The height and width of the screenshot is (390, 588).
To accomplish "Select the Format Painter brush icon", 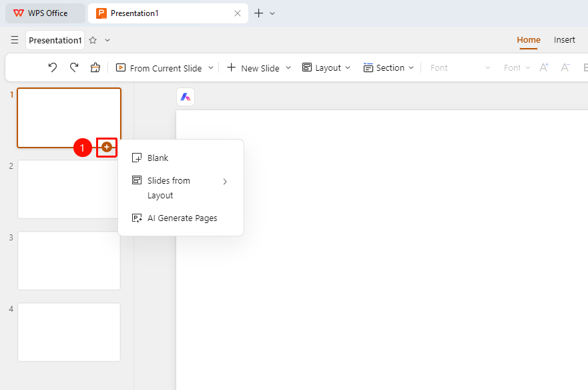I will click(95, 67).
